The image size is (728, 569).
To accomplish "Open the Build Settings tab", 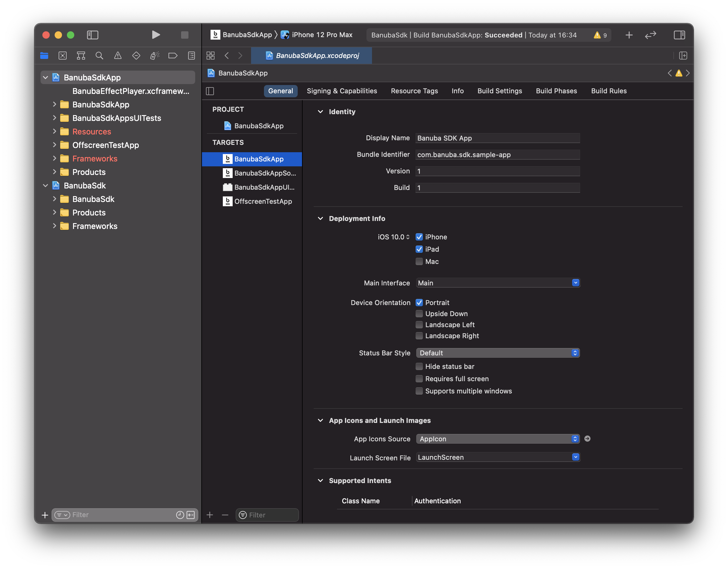I will pyautogui.click(x=499, y=91).
